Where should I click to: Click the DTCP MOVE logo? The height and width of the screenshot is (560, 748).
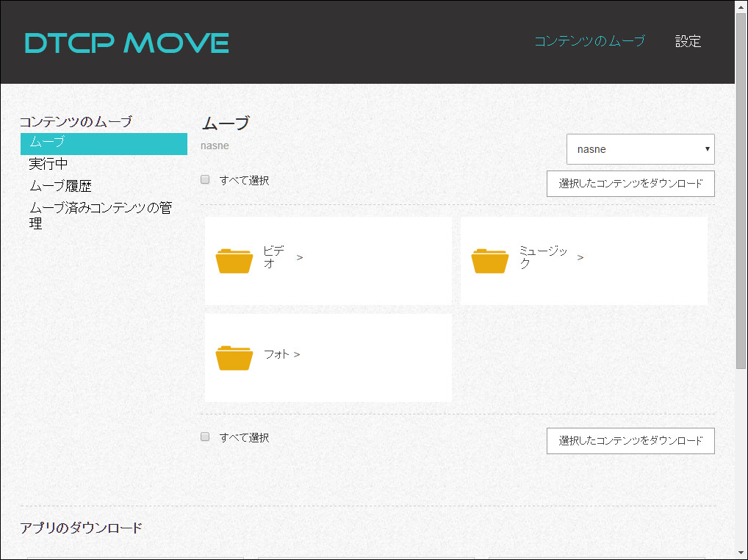point(125,43)
